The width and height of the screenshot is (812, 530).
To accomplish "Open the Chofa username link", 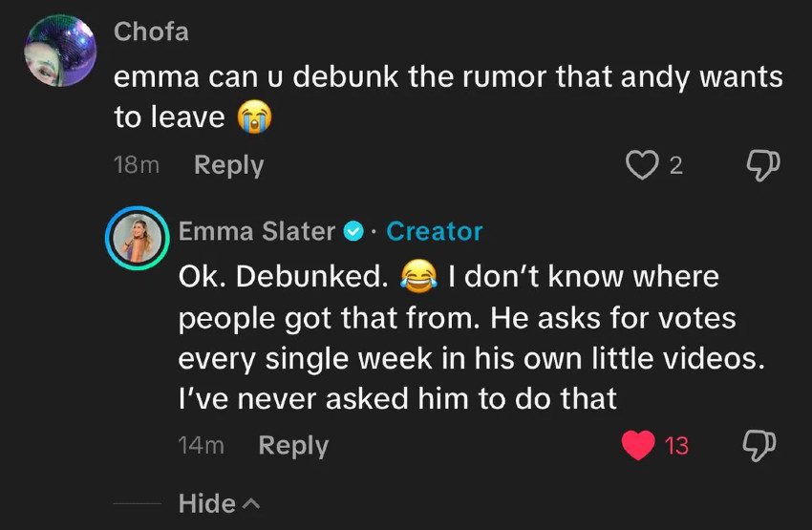I will click(x=151, y=32).
